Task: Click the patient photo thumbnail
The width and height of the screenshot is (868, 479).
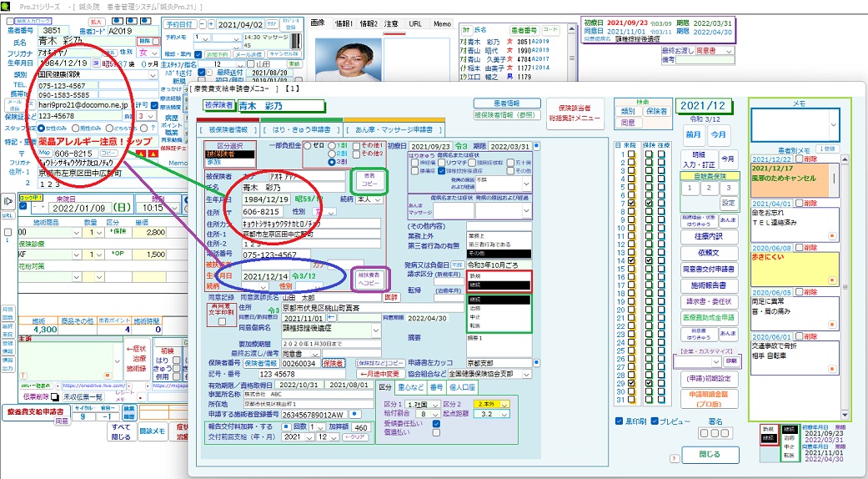Action: (x=350, y=58)
